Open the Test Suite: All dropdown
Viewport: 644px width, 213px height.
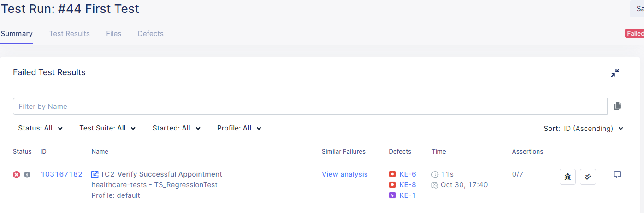point(107,128)
